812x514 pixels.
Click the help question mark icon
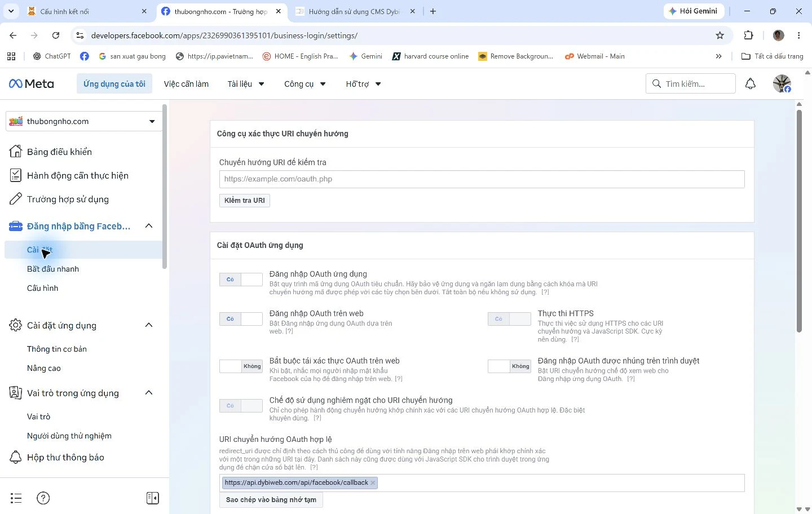pyautogui.click(x=43, y=498)
